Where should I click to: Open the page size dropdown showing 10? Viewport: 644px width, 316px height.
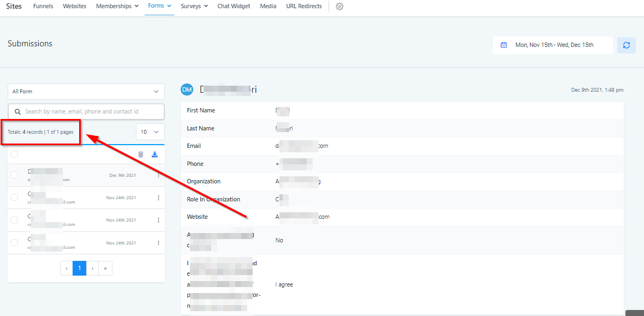click(150, 132)
